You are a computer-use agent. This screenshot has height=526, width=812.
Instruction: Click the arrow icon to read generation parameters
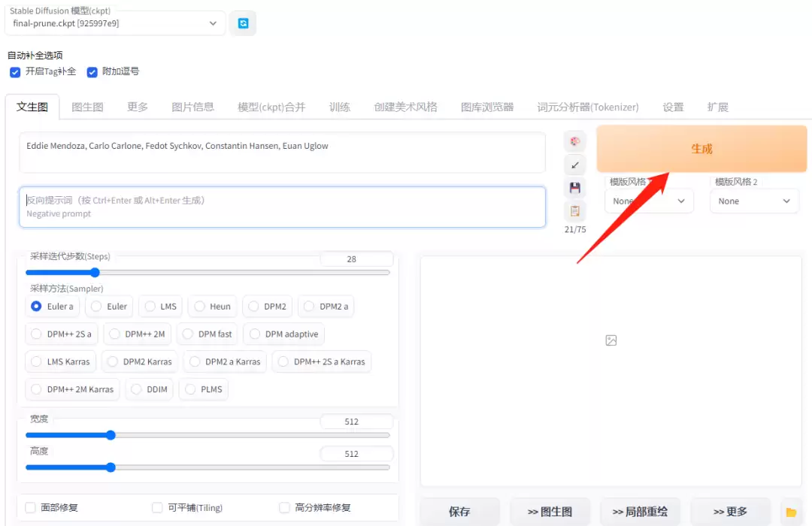point(575,165)
